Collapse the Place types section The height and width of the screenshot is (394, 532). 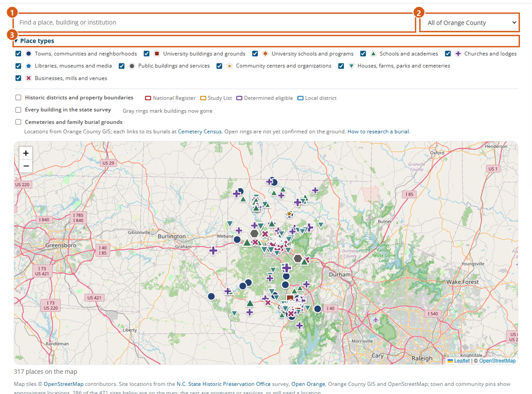coord(266,41)
